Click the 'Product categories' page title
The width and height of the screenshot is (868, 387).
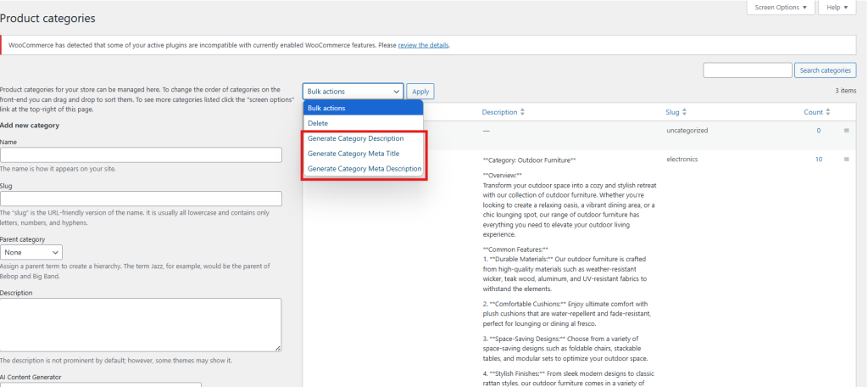pyautogui.click(x=47, y=19)
